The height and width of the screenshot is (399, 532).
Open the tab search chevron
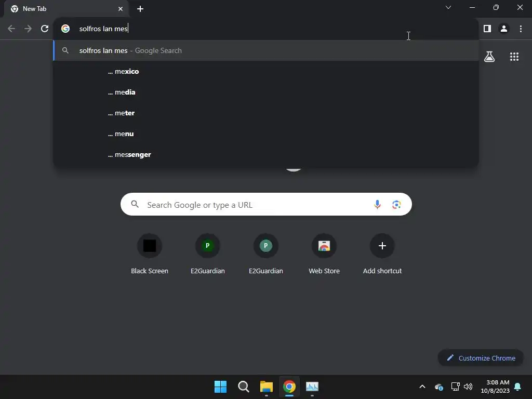448,7
